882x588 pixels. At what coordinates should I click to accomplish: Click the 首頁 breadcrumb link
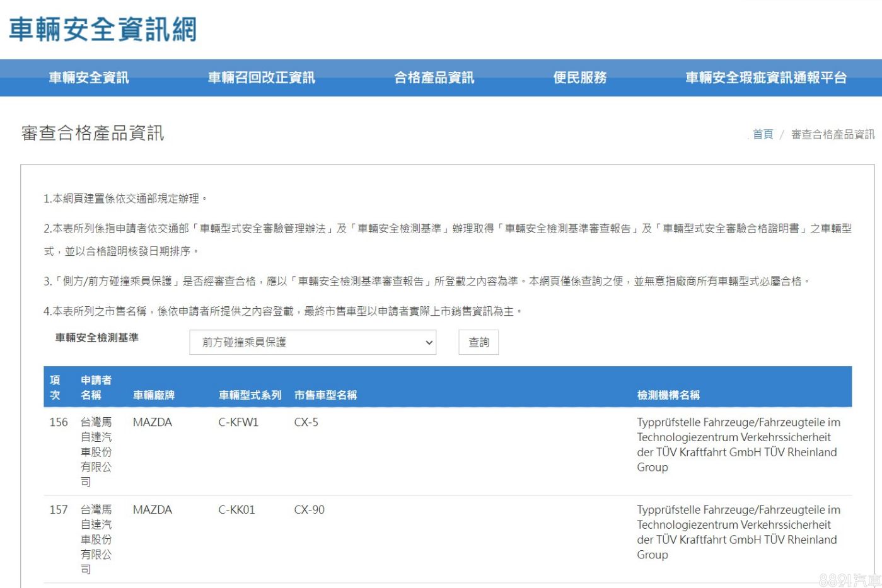click(762, 134)
